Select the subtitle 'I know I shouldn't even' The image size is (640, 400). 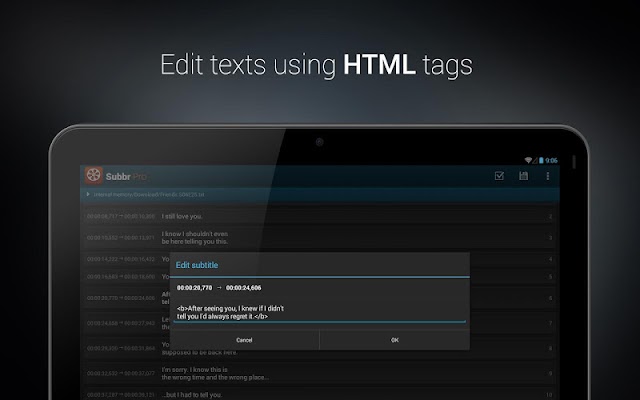(319, 238)
